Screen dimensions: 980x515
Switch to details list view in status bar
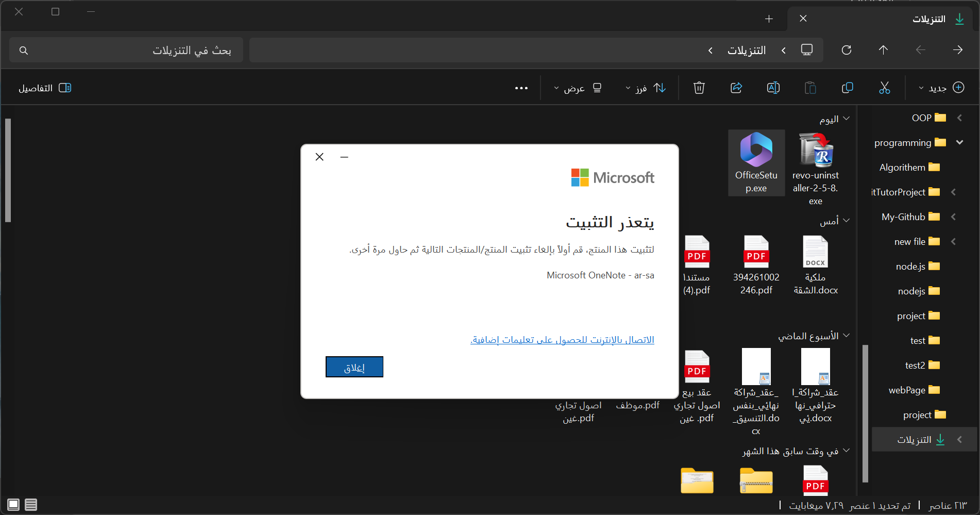tap(31, 505)
